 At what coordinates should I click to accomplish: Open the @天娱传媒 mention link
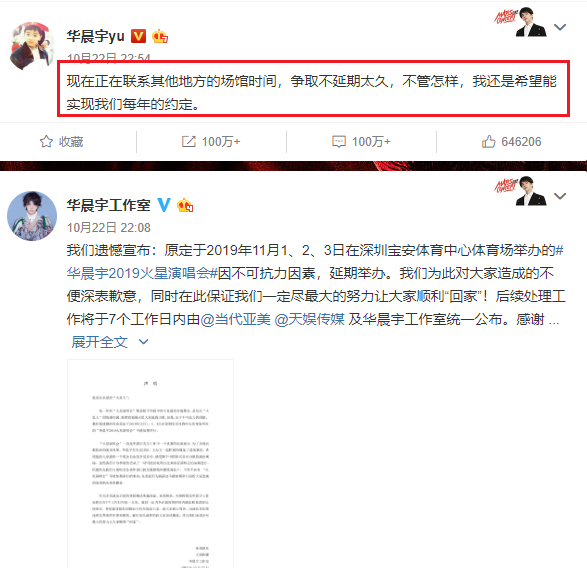(309, 319)
